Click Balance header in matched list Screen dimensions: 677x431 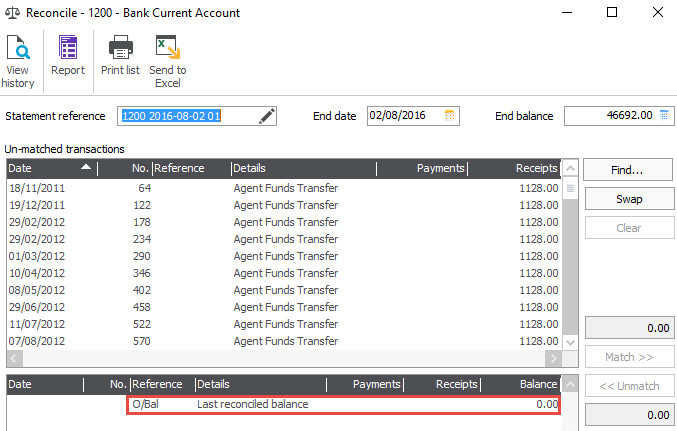coord(521,384)
